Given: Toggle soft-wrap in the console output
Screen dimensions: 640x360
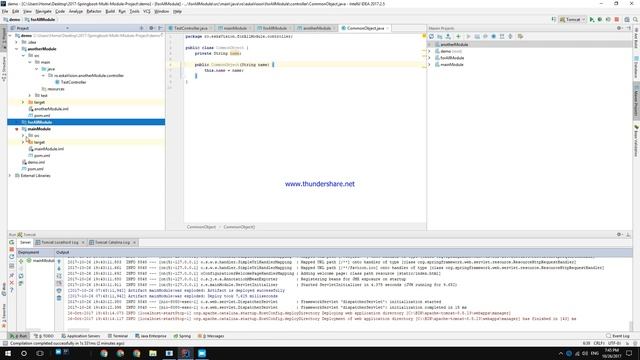Looking at the screenshot, I should 59,276.
